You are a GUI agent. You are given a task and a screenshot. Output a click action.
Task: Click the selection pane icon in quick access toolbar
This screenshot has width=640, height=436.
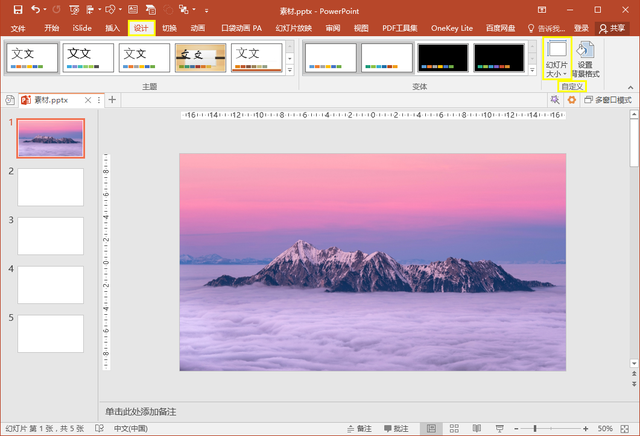(x=151, y=10)
